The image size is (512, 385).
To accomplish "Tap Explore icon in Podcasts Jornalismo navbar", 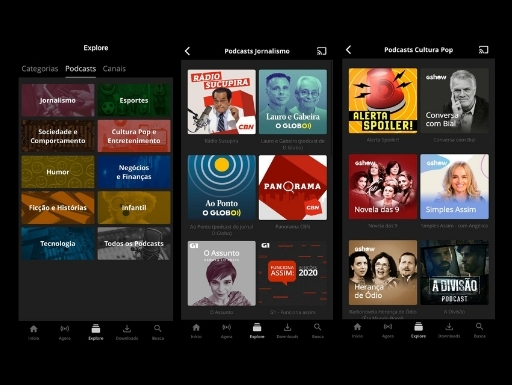I will tap(257, 327).
